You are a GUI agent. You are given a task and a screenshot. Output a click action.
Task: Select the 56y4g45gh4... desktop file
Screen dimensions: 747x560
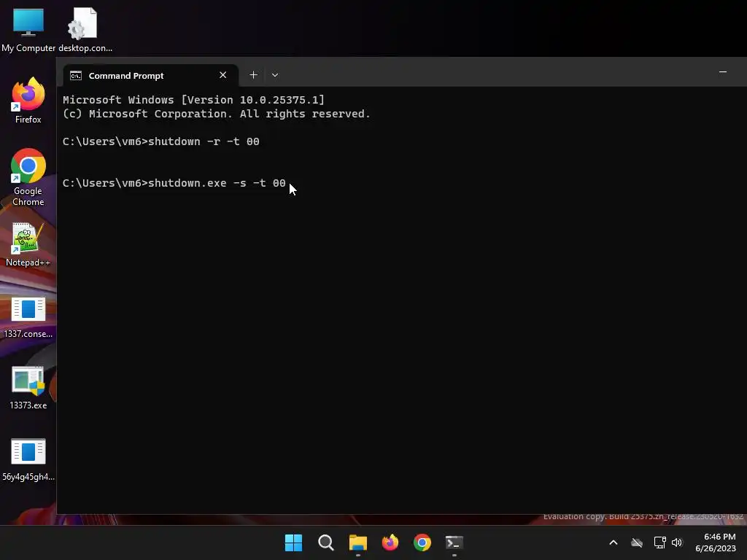coord(28,460)
